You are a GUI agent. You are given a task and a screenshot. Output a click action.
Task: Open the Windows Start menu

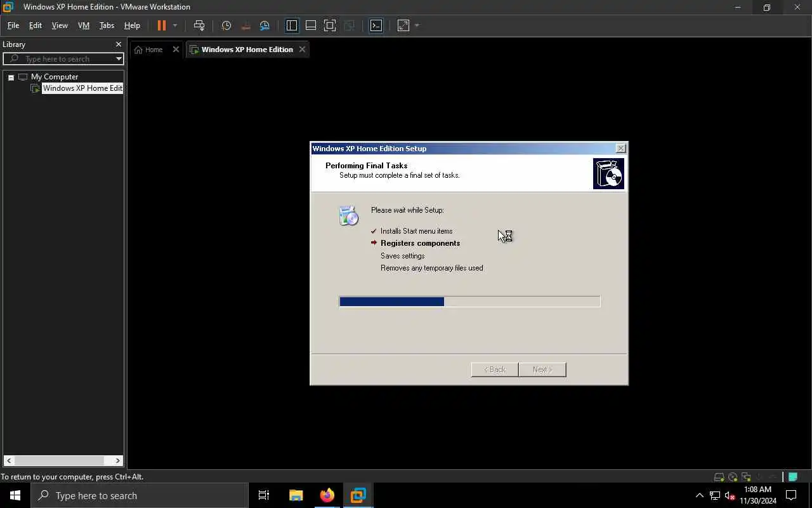point(15,495)
